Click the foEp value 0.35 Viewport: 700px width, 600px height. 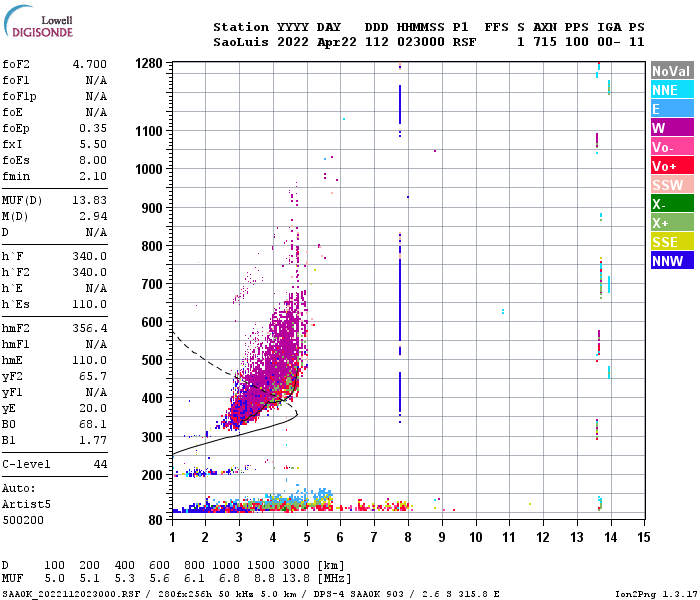(93, 128)
